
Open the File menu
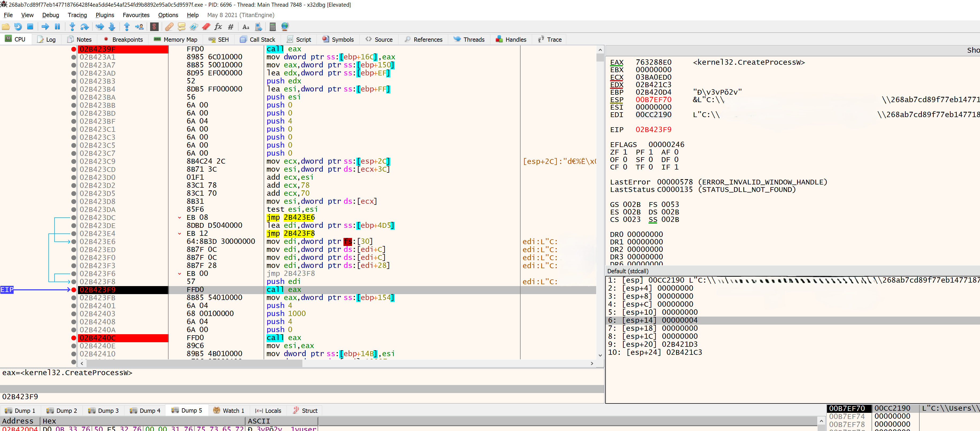click(8, 15)
